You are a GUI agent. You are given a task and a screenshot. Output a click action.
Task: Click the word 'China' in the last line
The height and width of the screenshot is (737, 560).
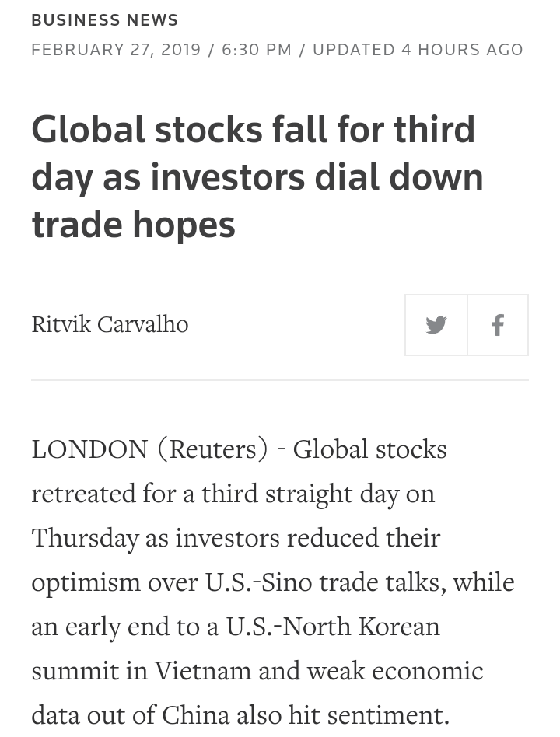195,715
